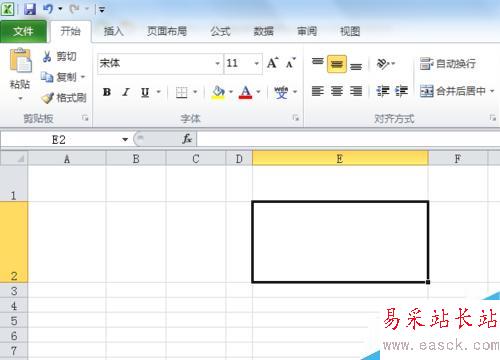Select row 2 header
This screenshot has height=360, width=500.
click(x=14, y=242)
